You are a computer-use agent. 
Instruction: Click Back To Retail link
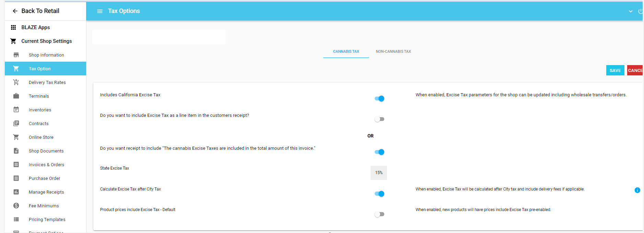click(40, 11)
